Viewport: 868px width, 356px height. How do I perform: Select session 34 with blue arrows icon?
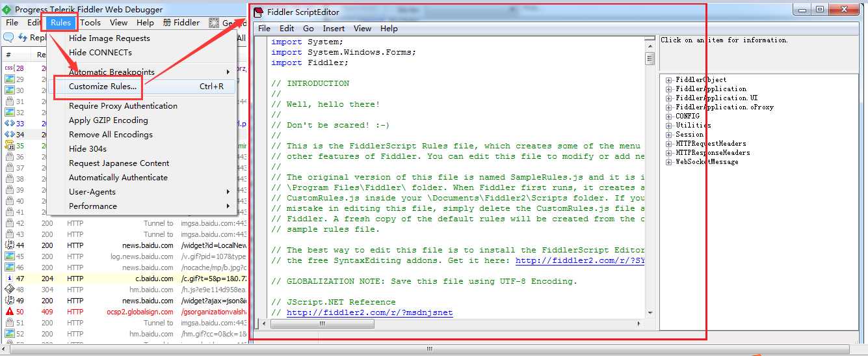10,134
